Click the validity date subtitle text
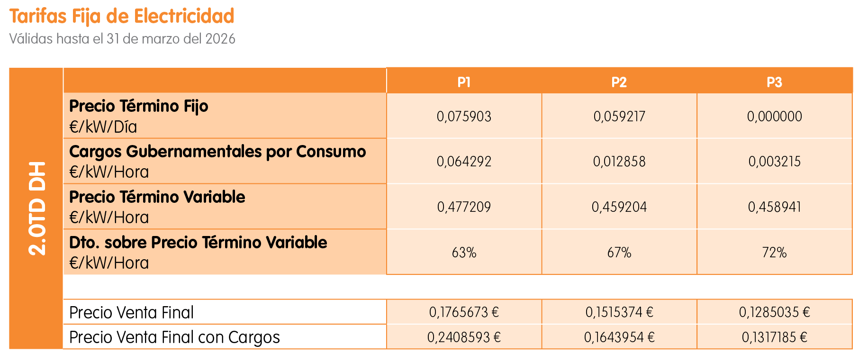This screenshot has height=363, width=868. click(x=122, y=39)
